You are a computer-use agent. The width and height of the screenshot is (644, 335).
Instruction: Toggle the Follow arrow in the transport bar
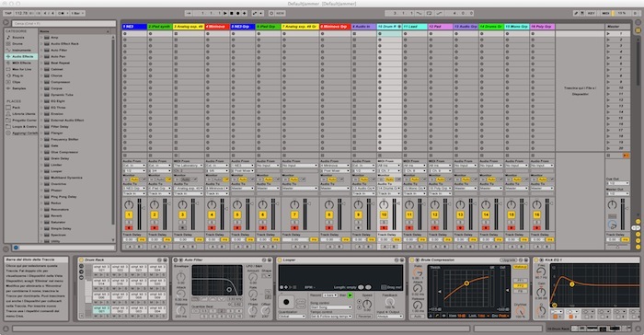(x=189, y=13)
